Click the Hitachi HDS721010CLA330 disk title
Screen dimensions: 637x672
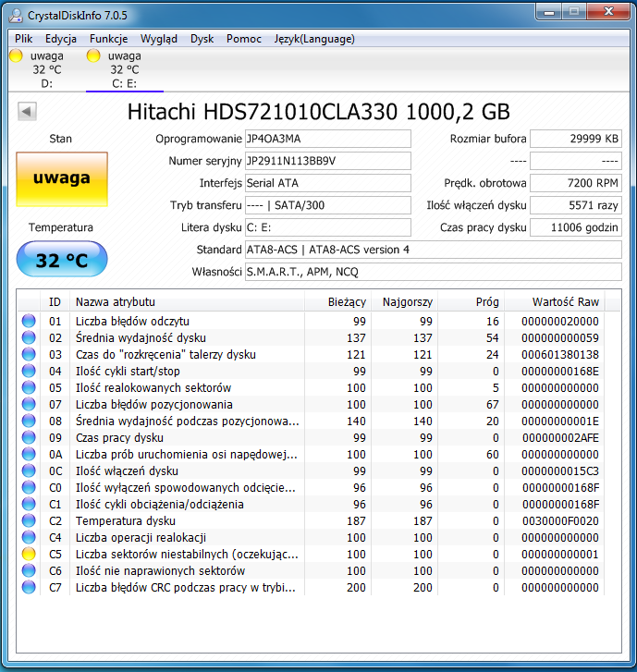click(x=318, y=112)
